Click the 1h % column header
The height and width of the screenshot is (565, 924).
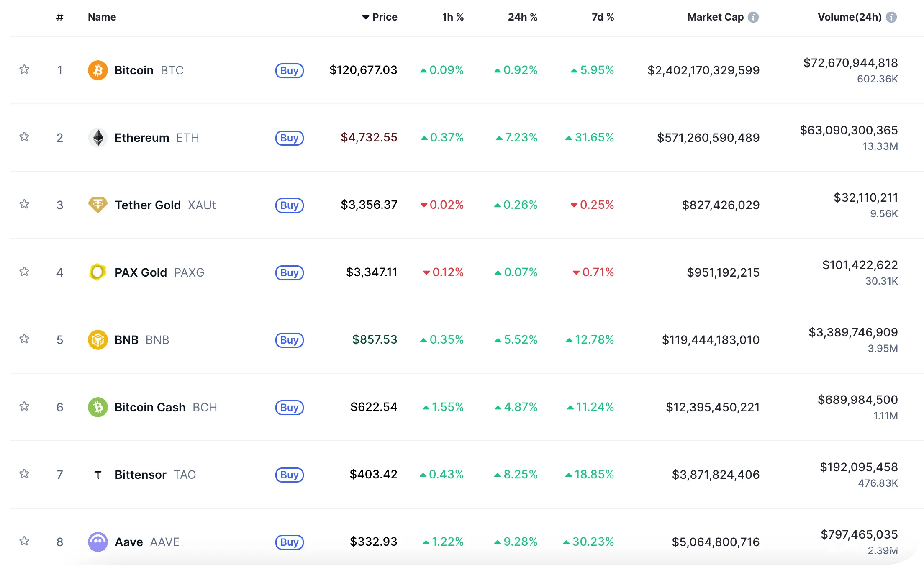click(454, 17)
